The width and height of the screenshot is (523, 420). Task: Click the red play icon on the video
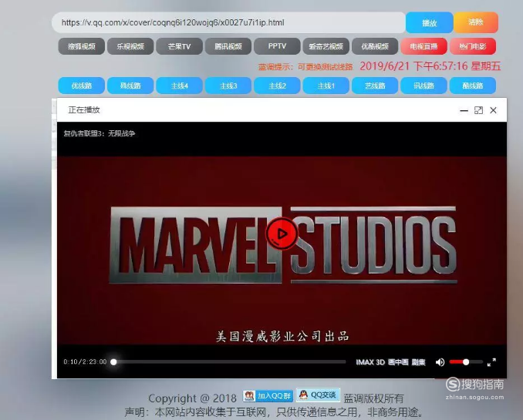pos(282,234)
